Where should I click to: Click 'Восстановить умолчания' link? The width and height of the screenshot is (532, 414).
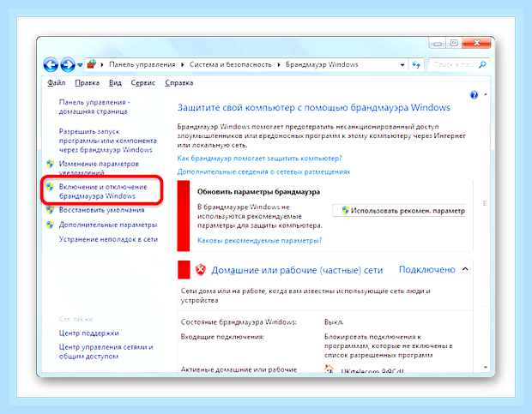click(x=101, y=210)
